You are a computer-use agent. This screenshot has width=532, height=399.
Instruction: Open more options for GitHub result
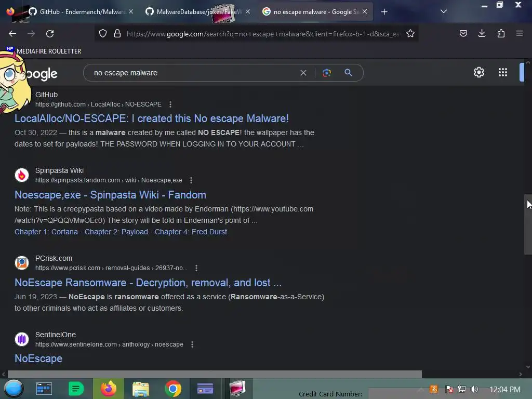point(170,104)
